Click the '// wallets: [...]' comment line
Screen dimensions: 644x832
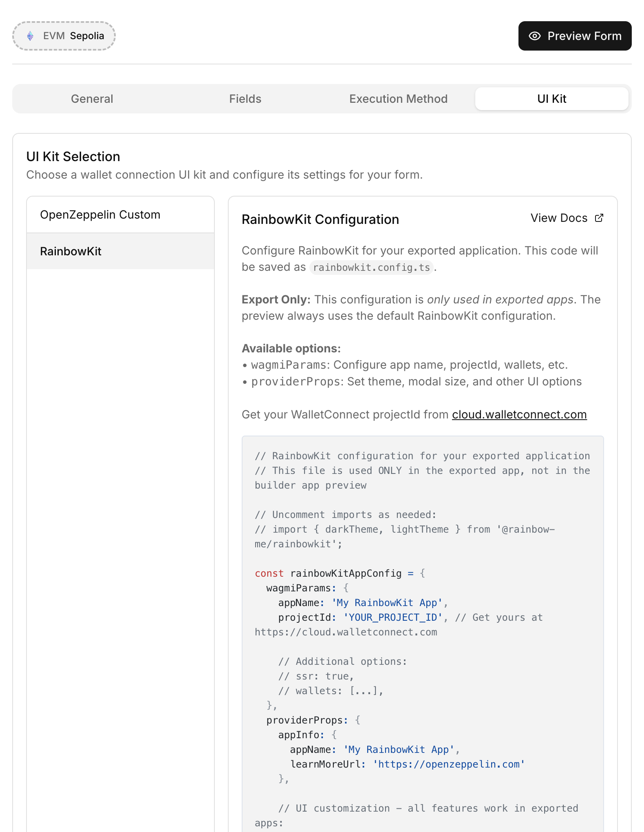pos(331,691)
